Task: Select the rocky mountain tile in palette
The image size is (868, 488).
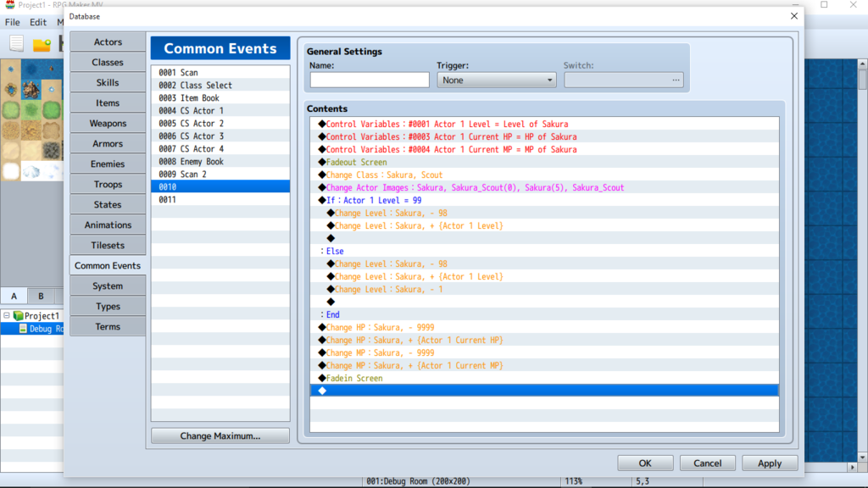Action: (x=31, y=90)
